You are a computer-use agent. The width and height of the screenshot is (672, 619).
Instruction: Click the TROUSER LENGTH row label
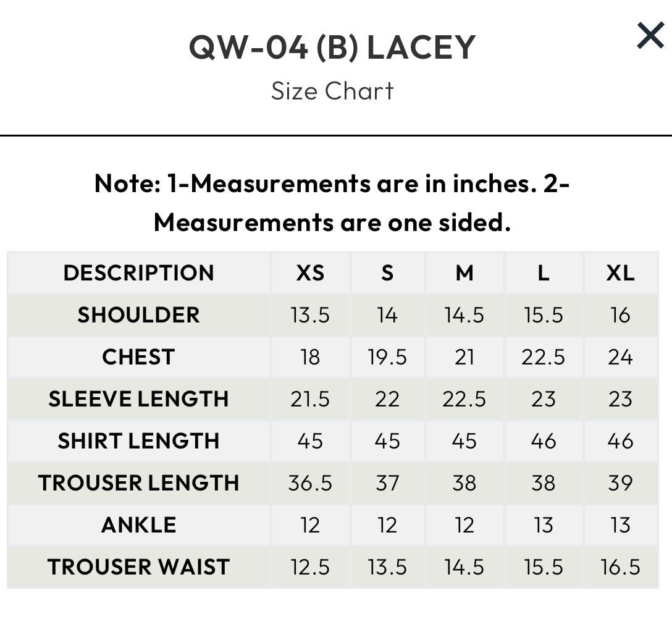(x=138, y=483)
